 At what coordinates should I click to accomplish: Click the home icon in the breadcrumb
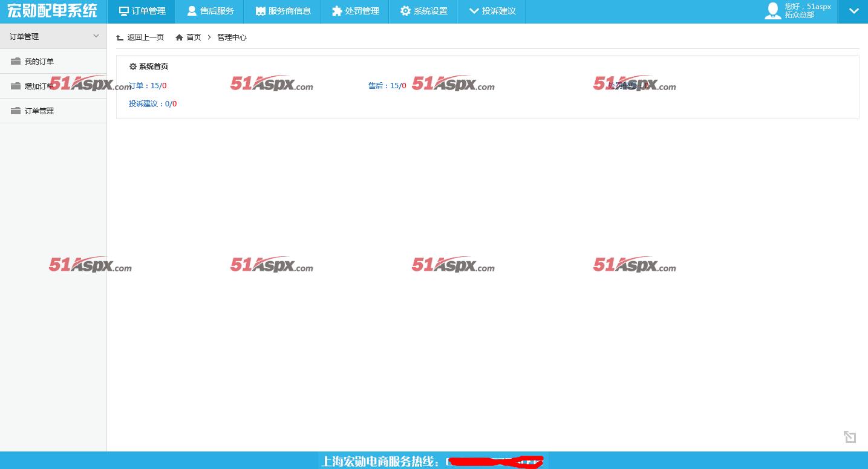point(179,37)
